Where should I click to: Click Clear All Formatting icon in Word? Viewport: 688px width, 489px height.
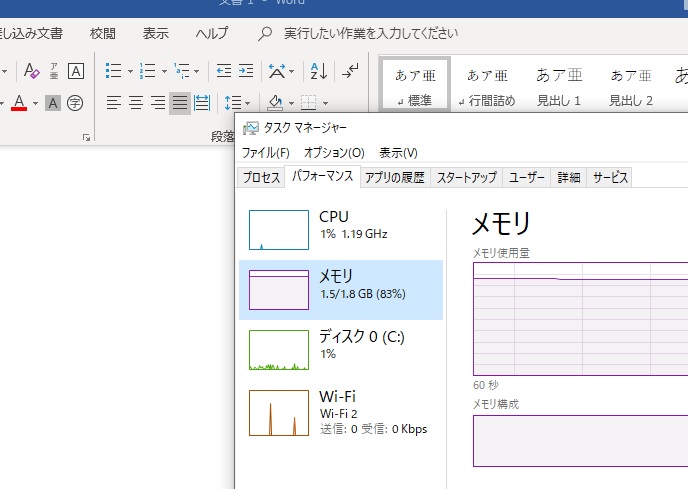pos(32,71)
